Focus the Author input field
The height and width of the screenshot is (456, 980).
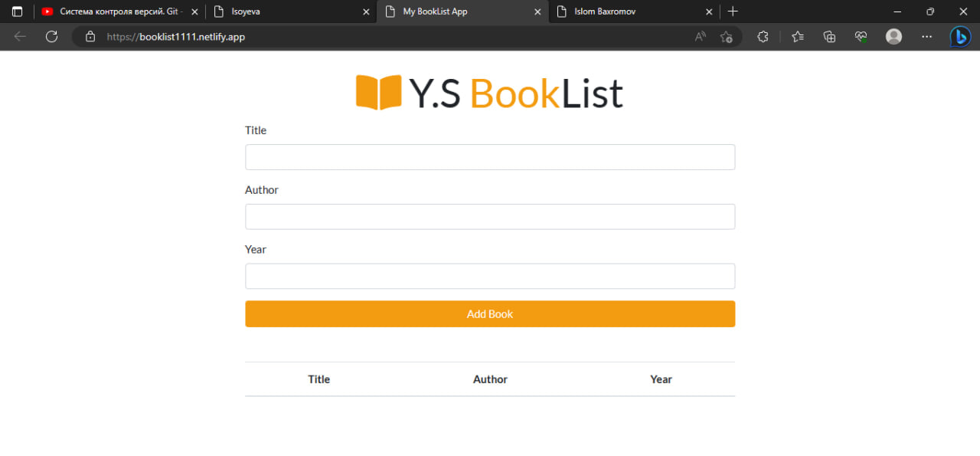(490, 217)
